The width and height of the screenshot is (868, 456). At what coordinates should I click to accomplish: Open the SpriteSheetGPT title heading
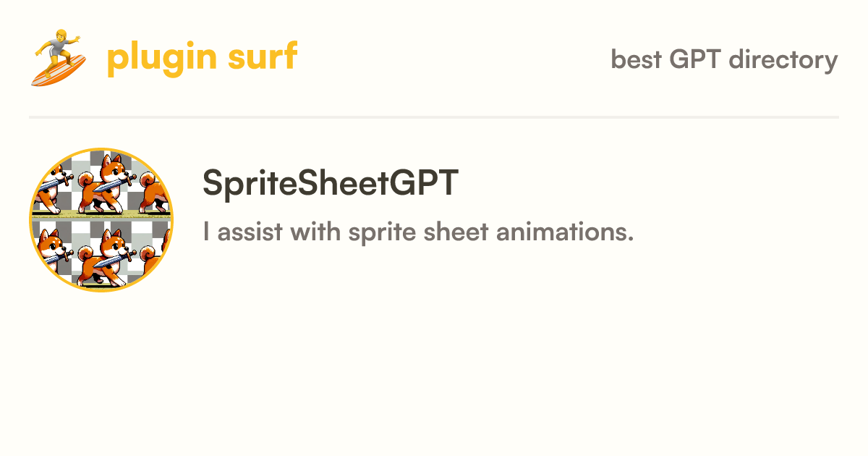pyautogui.click(x=331, y=183)
